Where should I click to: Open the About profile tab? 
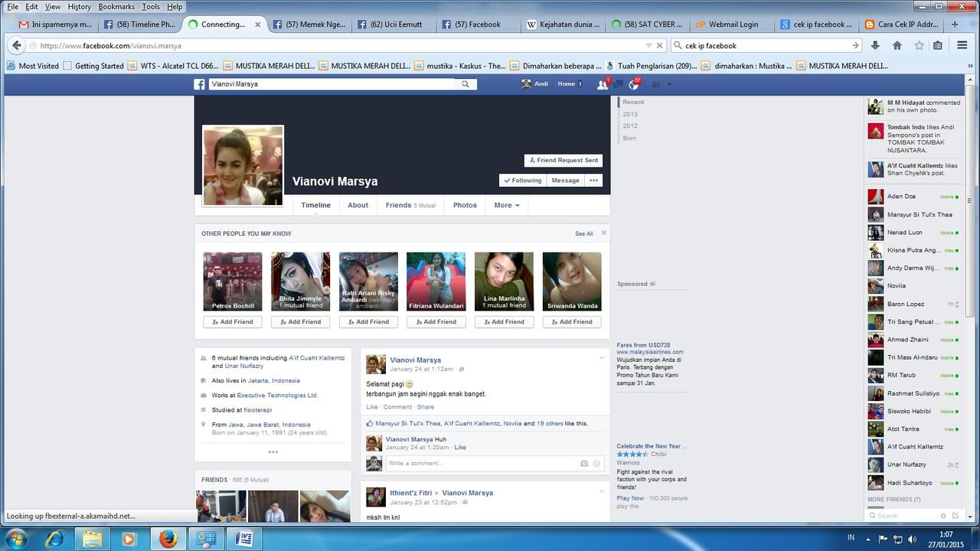(x=358, y=205)
